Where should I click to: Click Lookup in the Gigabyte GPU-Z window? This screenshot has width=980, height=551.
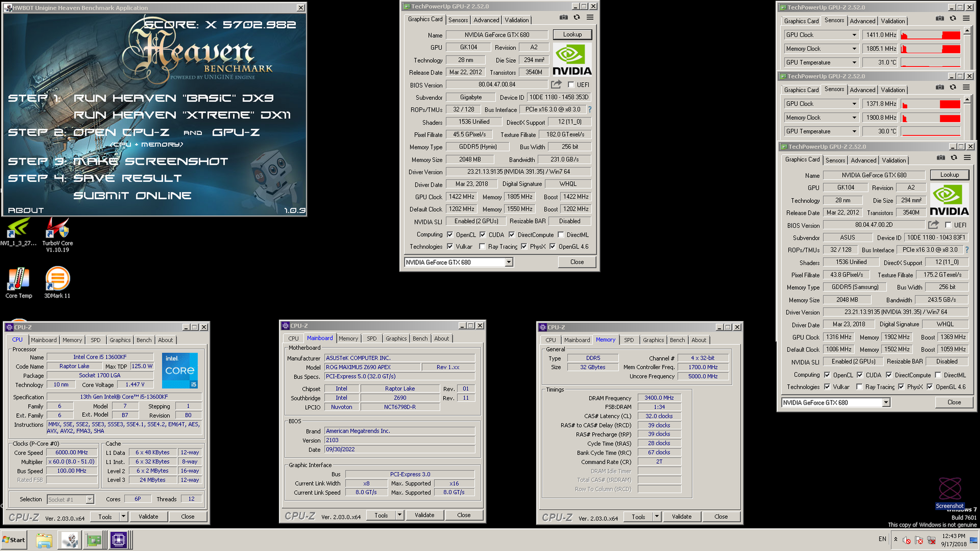[x=572, y=34]
